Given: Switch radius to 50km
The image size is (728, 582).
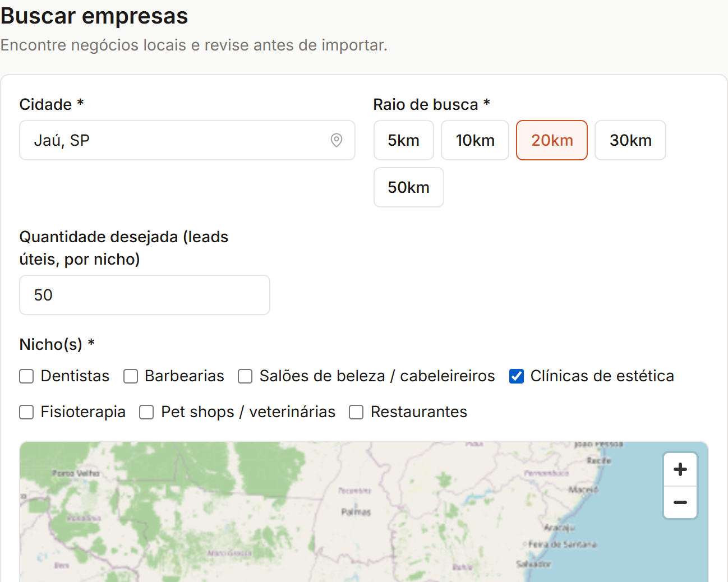Looking at the screenshot, I should [409, 187].
